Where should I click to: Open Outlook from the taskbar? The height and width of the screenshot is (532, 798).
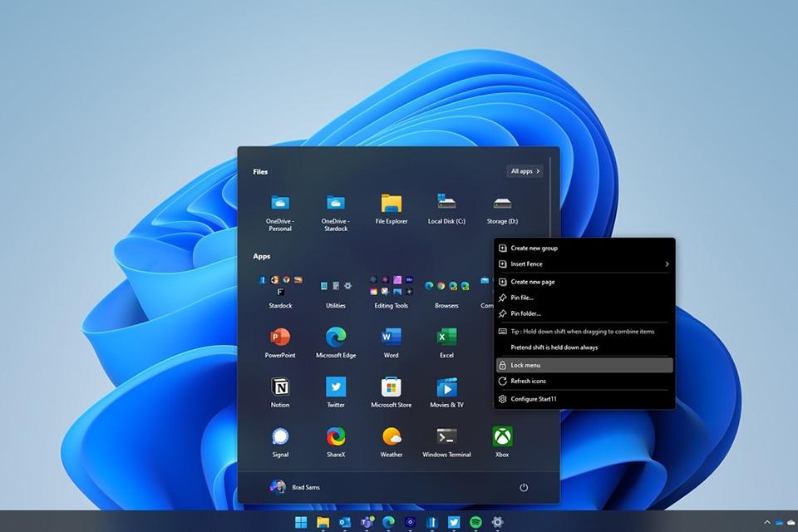tap(344, 522)
